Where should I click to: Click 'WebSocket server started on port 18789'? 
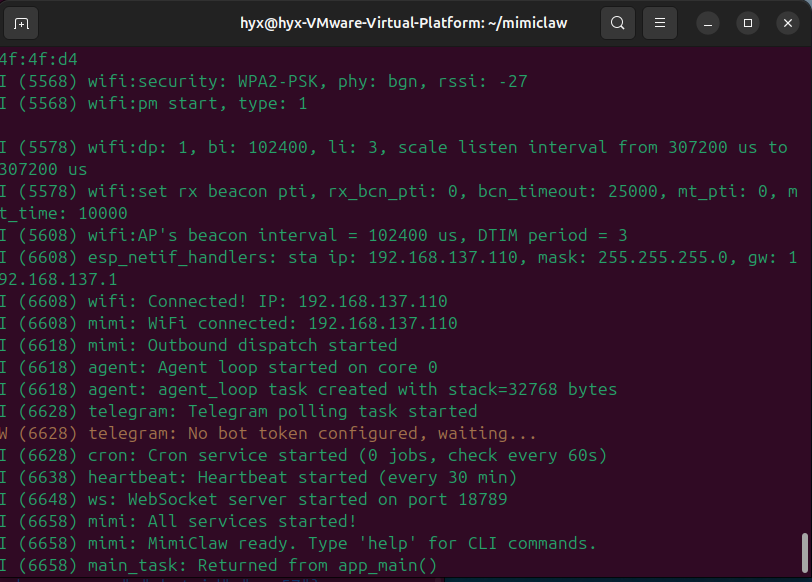pyautogui.click(x=317, y=500)
